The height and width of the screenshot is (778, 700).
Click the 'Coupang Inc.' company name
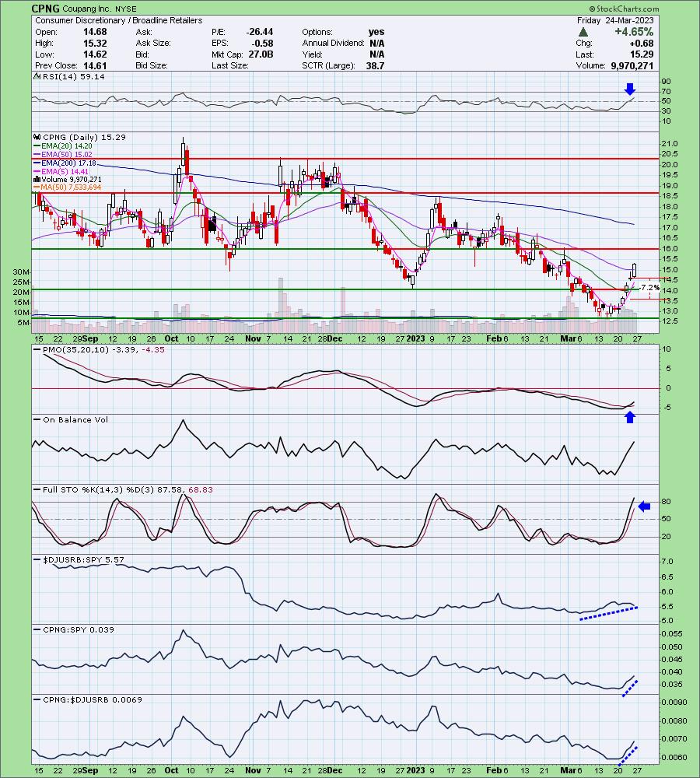tap(86, 9)
